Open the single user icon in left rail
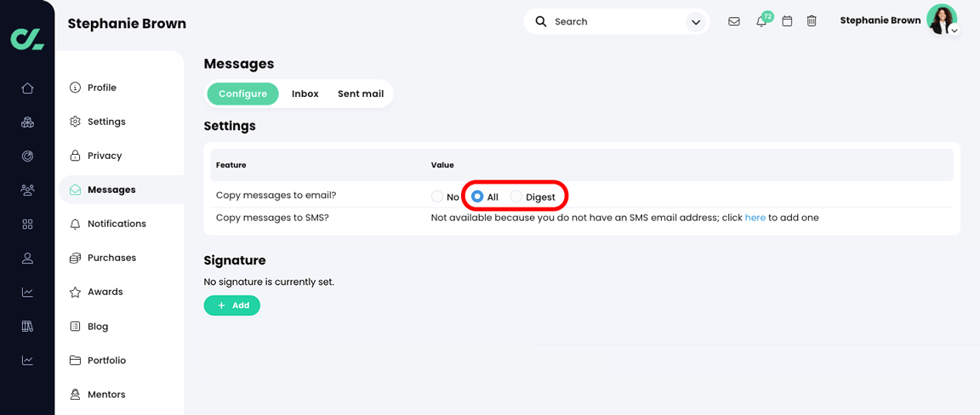 (x=27, y=258)
